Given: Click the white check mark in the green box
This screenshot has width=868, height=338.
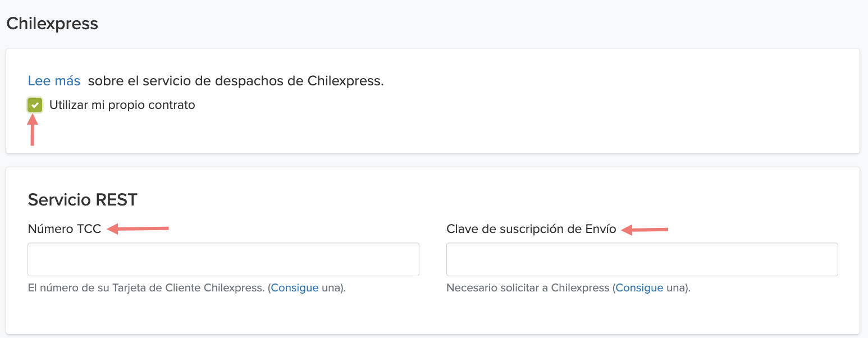Looking at the screenshot, I should (35, 105).
